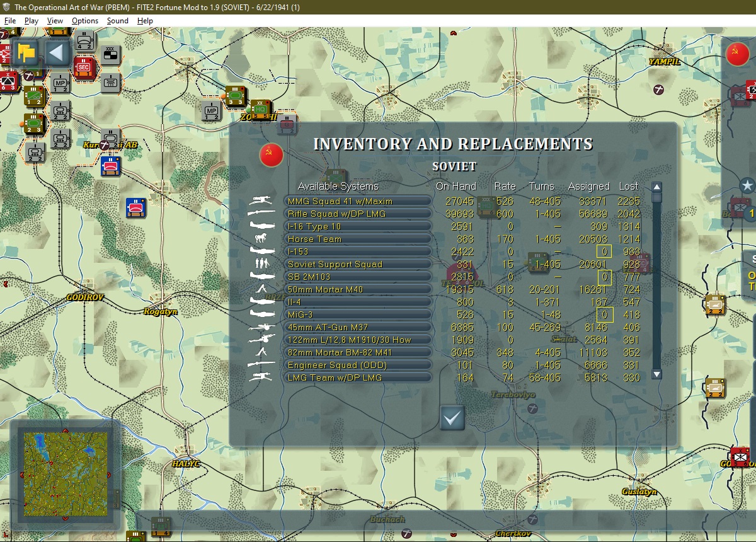Open the View menu
This screenshot has height=542, width=756.
55,21
